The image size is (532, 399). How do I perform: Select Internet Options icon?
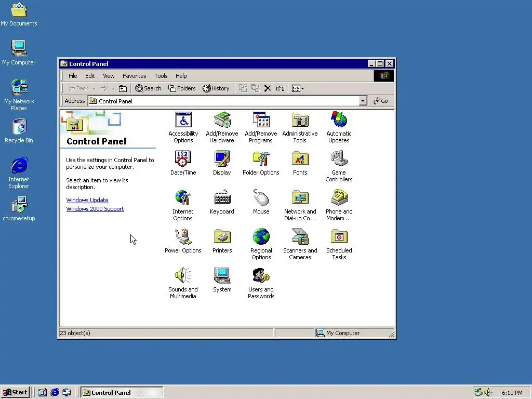183,197
